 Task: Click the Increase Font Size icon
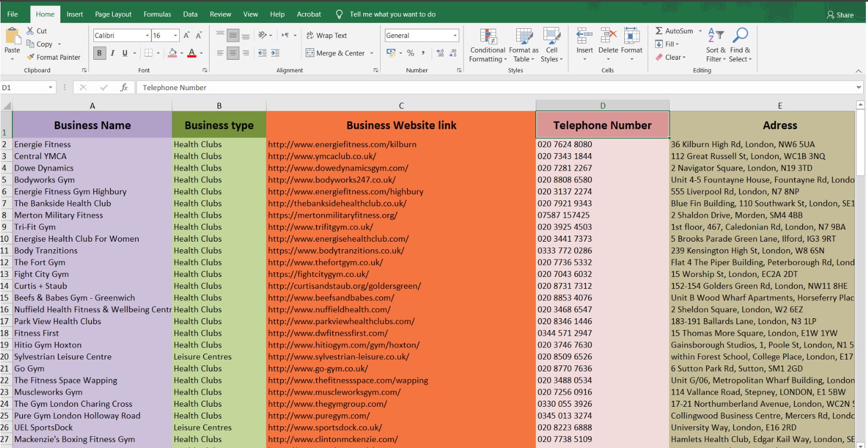coord(186,35)
